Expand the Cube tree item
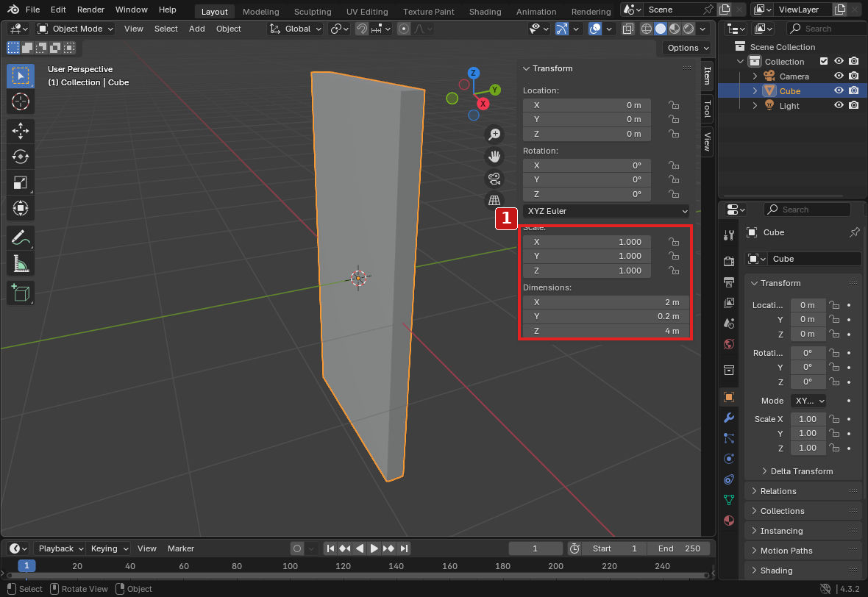 click(755, 90)
